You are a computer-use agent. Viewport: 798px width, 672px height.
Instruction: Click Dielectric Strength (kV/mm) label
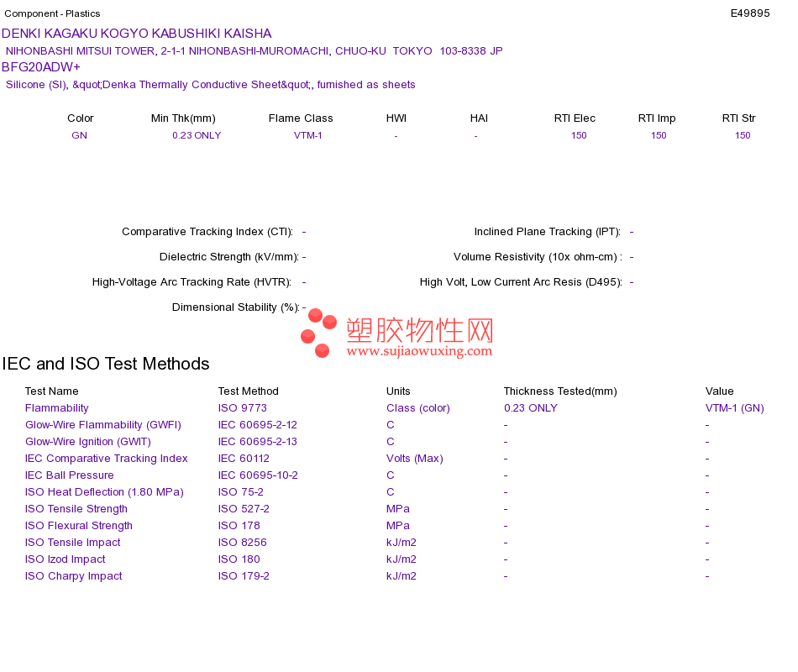229,256
